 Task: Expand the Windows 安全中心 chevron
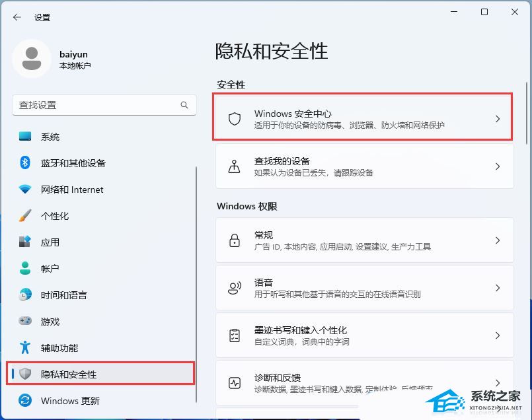(x=498, y=119)
